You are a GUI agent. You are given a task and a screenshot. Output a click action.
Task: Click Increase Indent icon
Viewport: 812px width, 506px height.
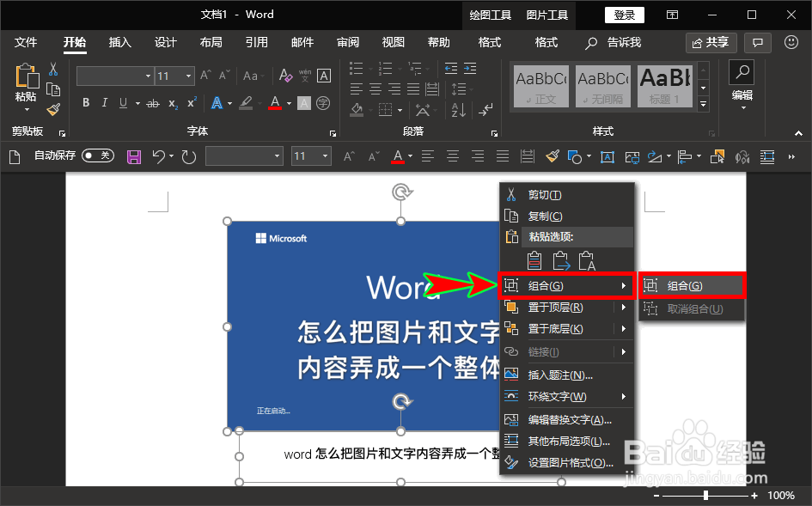(470, 69)
